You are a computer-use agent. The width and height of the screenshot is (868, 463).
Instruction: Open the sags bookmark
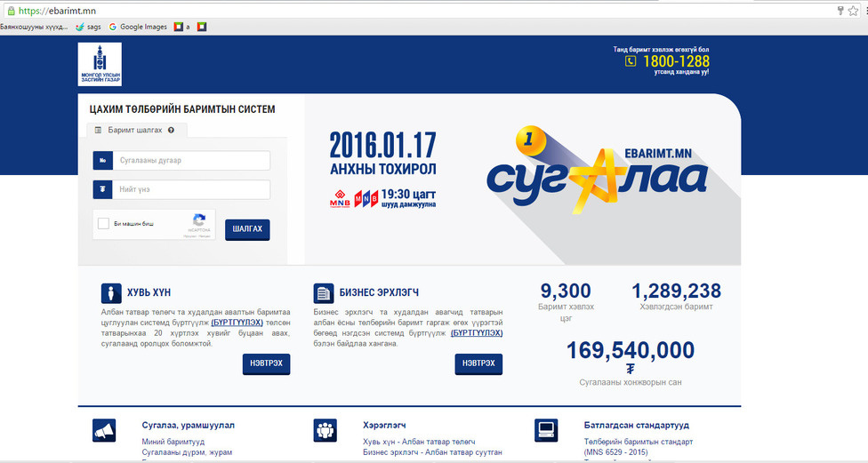[x=89, y=27]
